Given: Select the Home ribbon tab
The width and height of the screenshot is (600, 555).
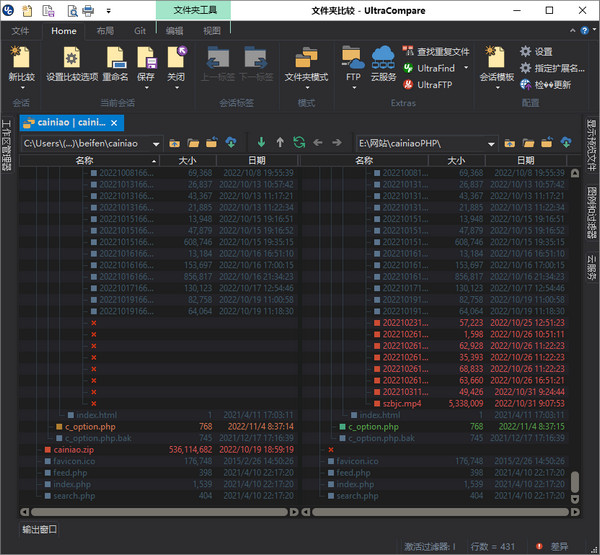Looking at the screenshot, I should pos(64,31).
